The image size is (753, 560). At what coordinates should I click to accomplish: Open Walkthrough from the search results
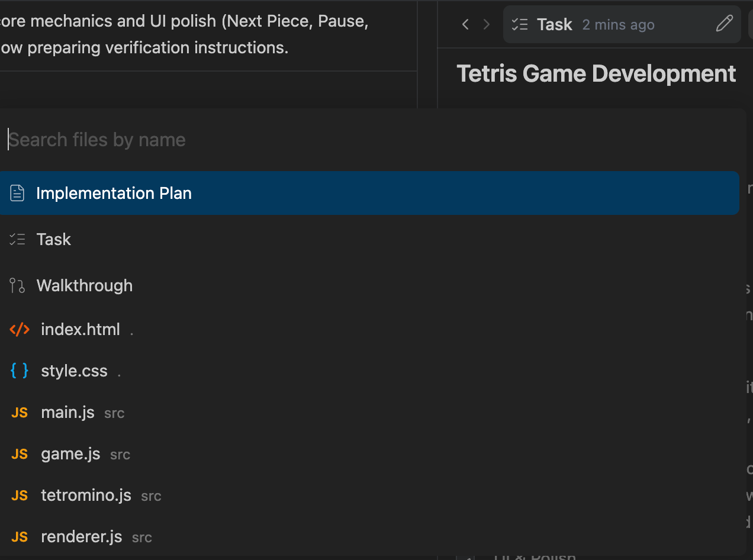pos(85,286)
